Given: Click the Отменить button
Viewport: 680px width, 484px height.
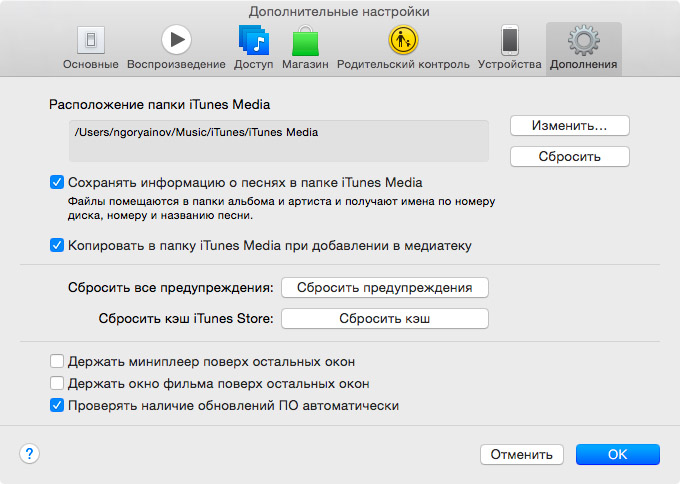Looking at the screenshot, I should (522, 454).
